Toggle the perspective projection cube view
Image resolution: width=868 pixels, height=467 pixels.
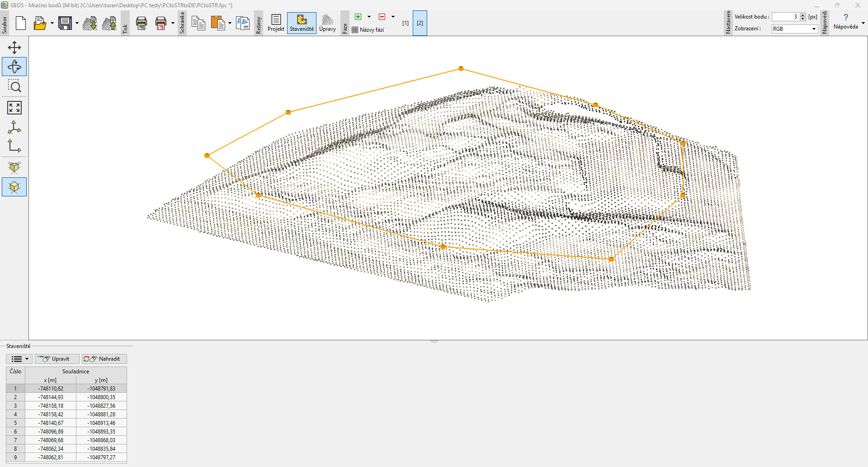click(x=14, y=167)
